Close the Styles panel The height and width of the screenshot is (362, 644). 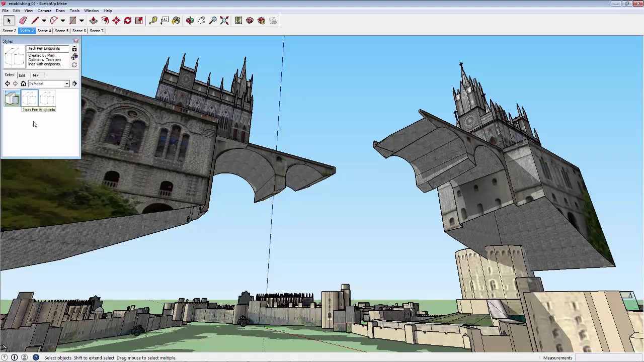76,41
